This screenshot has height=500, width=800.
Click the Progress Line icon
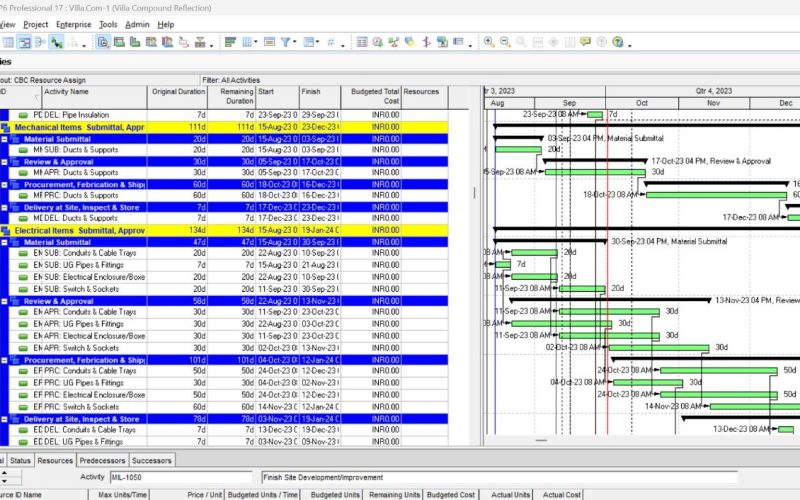click(x=426, y=42)
